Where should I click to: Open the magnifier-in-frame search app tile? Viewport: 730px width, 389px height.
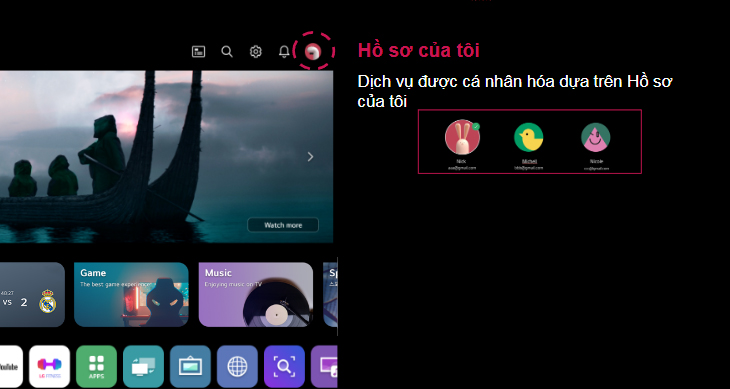(284, 367)
